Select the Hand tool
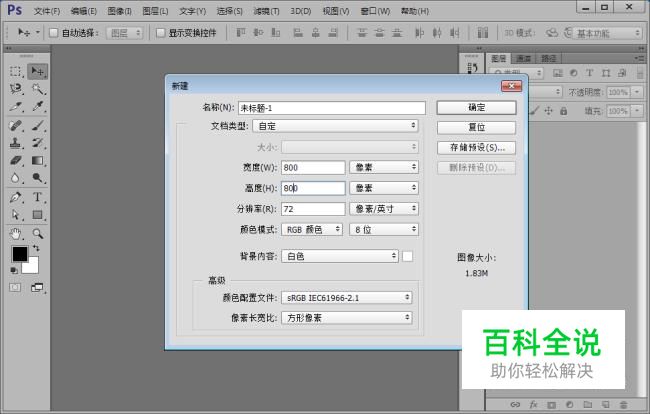 [15, 234]
